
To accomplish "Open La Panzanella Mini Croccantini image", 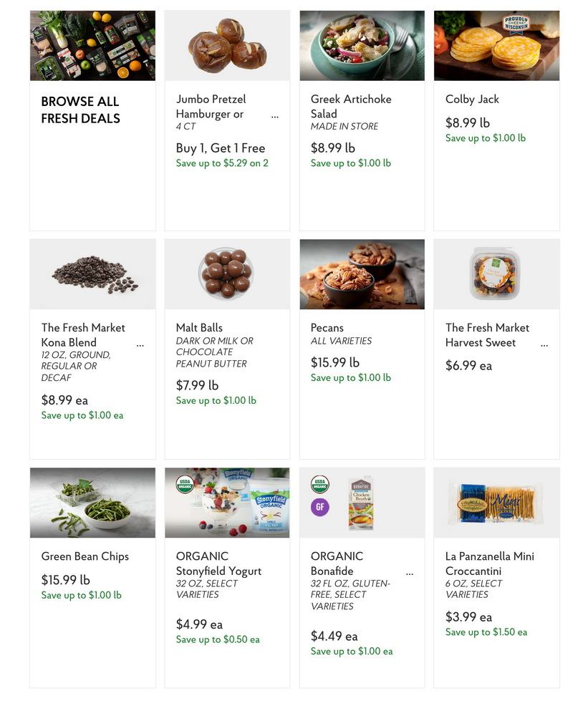I will point(496,503).
